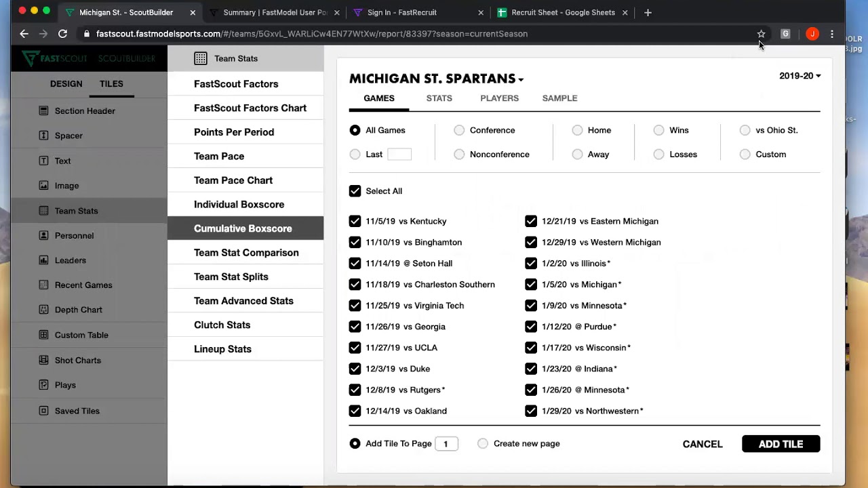Viewport: 868px width, 488px height.
Task: Click the Team Stats grid icon in panel header
Action: click(x=201, y=58)
